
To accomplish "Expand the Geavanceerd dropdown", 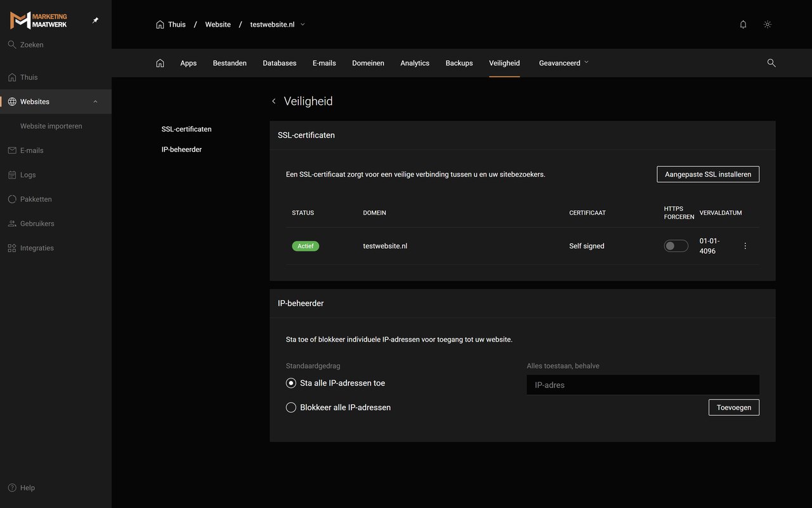I will tap(564, 63).
